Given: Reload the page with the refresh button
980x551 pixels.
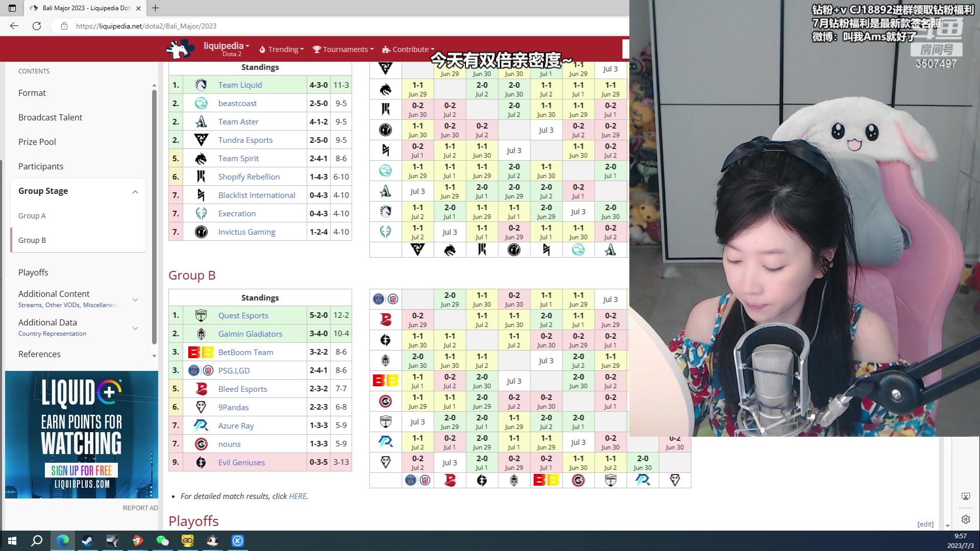Looking at the screenshot, I should tap(37, 26).
